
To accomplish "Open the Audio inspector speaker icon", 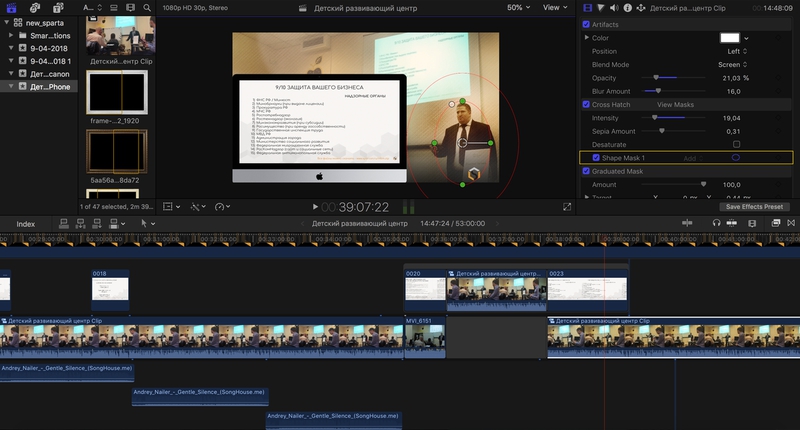I will point(614,8).
